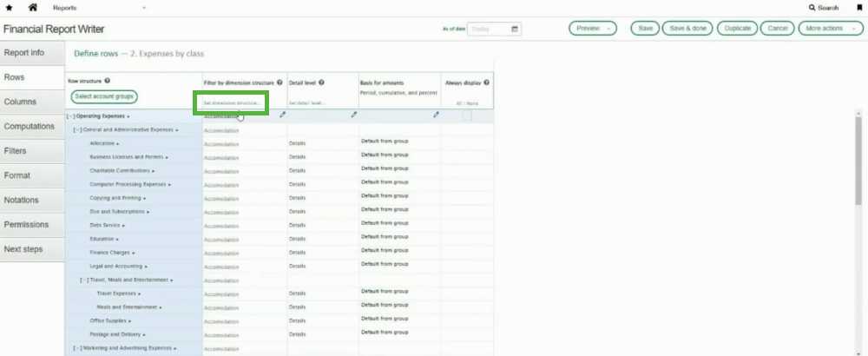Show help for Filter by dimension structure
Image resolution: width=868 pixels, height=356 pixels.
pyautogui.click(x=279, y=82)
